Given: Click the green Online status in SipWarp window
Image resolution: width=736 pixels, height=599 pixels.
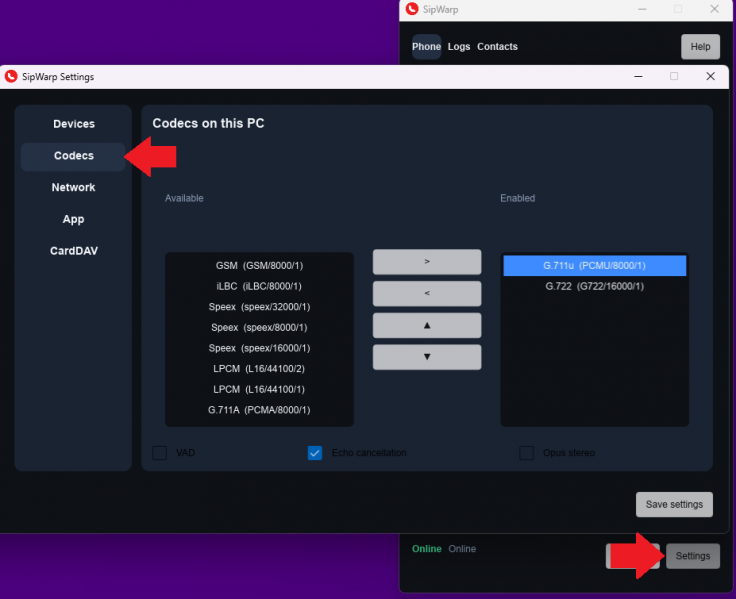Looking at the screenshot, I should (x=427, y=549).
